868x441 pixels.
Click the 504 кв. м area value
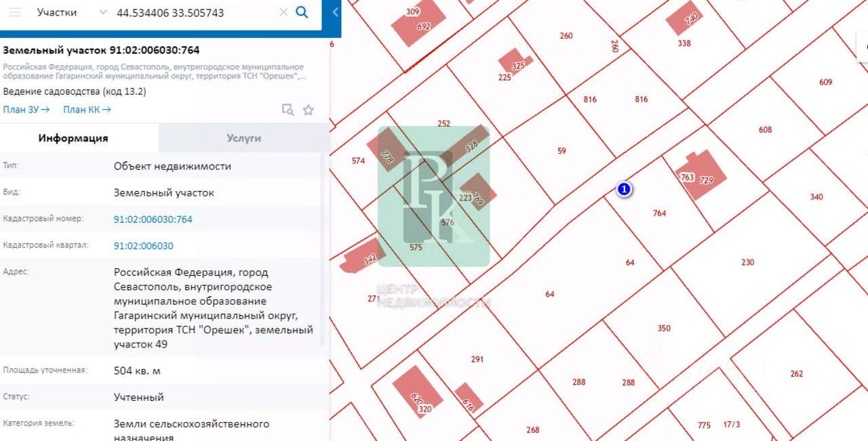coord(137,371)
